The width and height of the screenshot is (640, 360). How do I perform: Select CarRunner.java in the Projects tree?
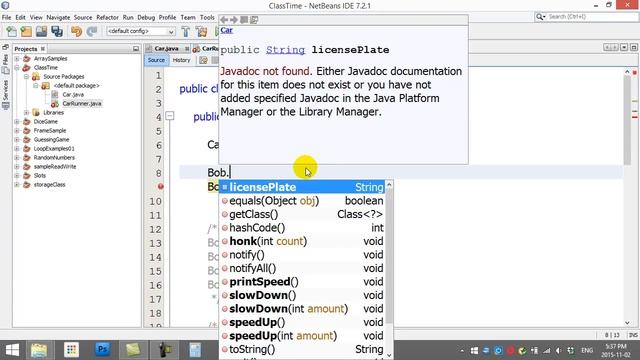pos(82,104)
